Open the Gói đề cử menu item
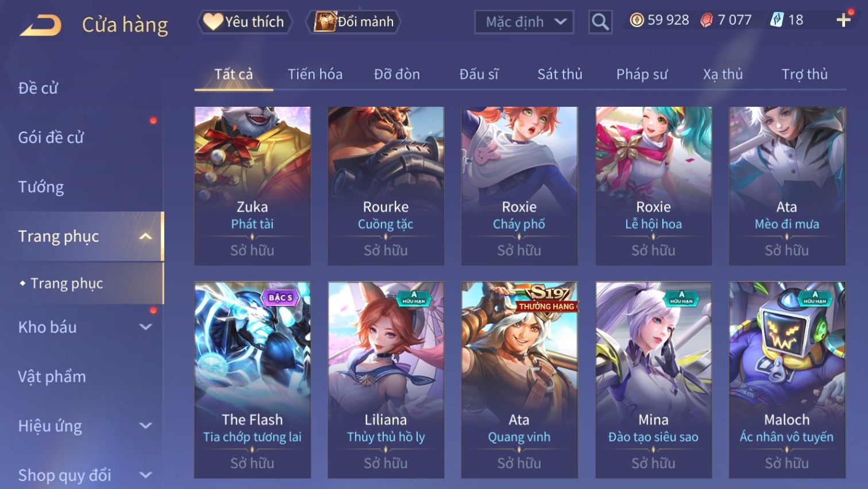 51,138
